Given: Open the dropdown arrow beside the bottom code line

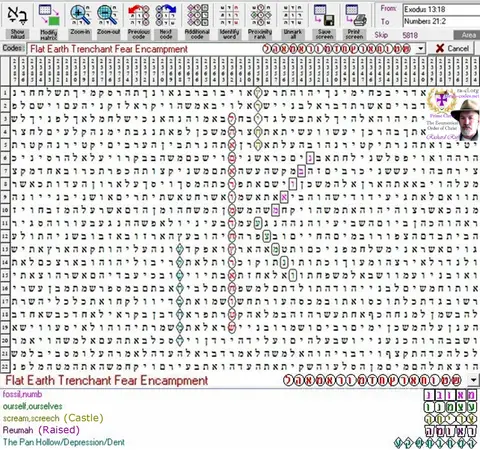Looking at the screenshot, I should point(474,380).
